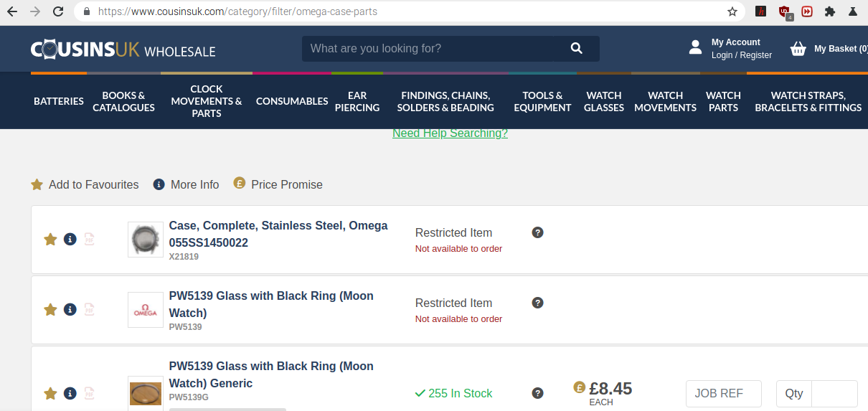Viewport: 868px width, 411px height.
Task: Expand Clock Movements & Parts menu
Action: coord(207,101)
